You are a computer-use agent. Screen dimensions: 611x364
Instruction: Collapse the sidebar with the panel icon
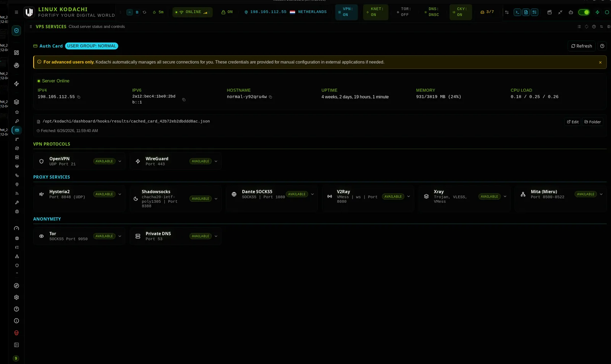tap(16, 345)
